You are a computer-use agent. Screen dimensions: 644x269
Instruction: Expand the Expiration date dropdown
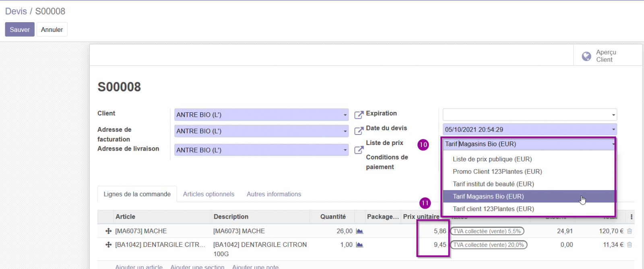point(613,115)
